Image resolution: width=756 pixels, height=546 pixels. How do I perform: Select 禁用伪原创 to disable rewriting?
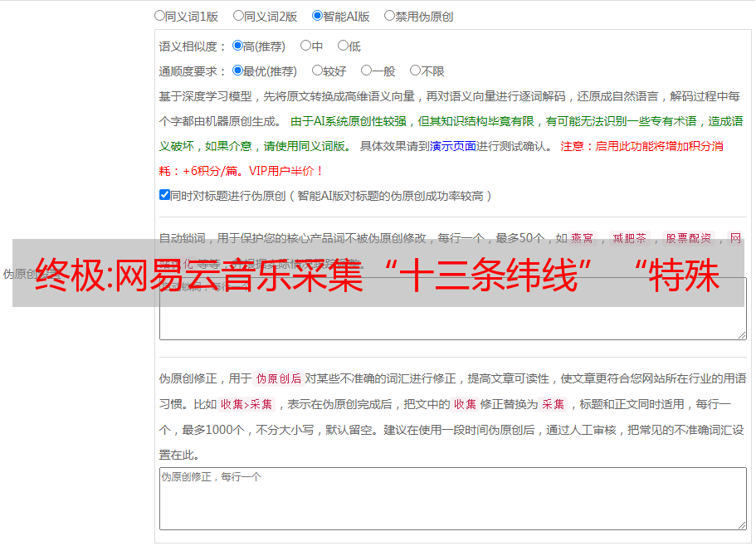tap(389, 15)
